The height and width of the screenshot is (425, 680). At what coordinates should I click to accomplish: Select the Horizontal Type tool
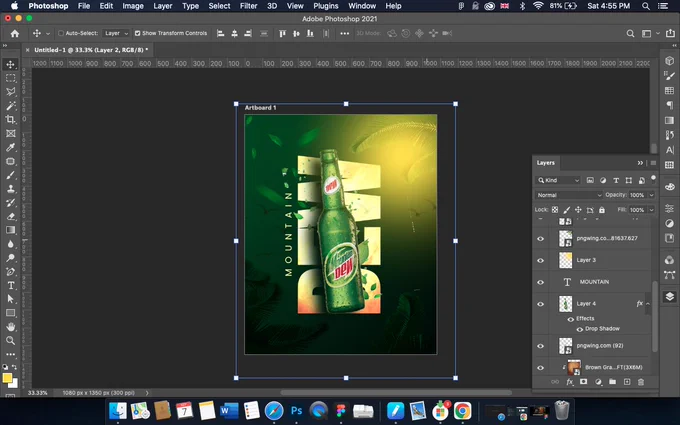click(10, 285)
